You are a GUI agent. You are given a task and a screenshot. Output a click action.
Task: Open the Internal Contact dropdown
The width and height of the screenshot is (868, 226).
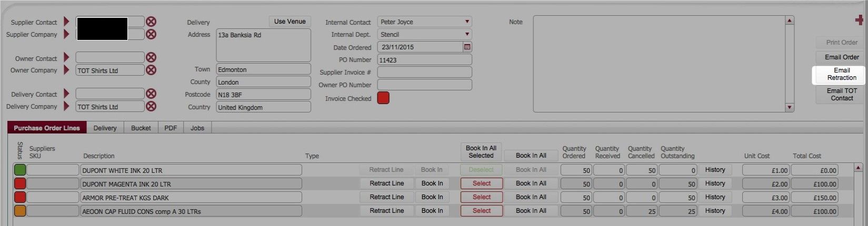pos(424,22)
